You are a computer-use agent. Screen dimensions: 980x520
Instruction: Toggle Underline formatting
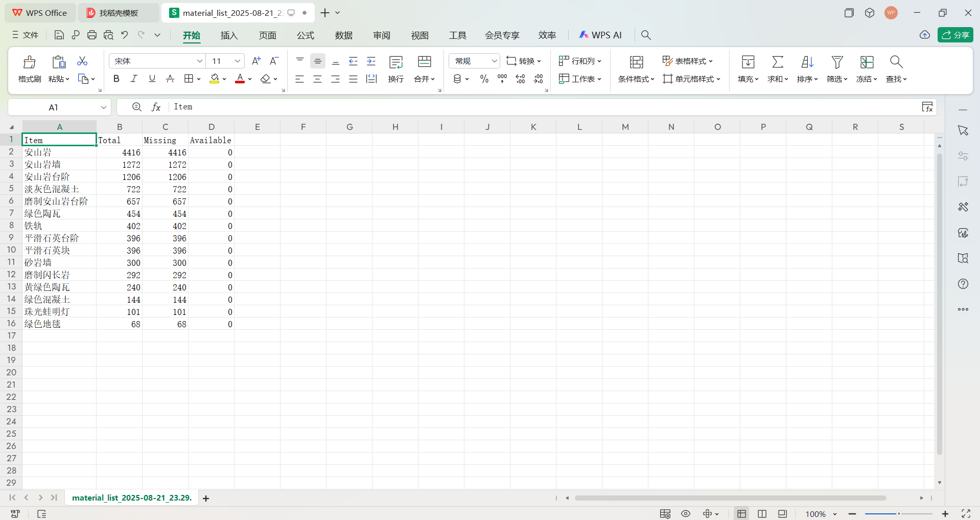pyautogui.click(x=152, y=79)
